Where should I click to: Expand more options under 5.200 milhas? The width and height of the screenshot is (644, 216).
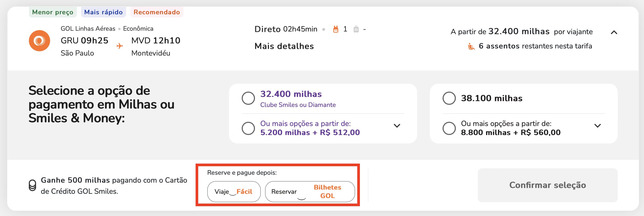tap(397, 126)
